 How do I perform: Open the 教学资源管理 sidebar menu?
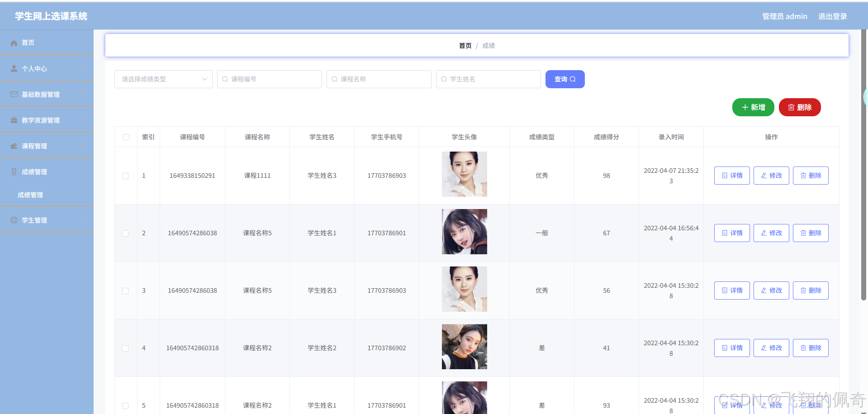coord(47,120)
